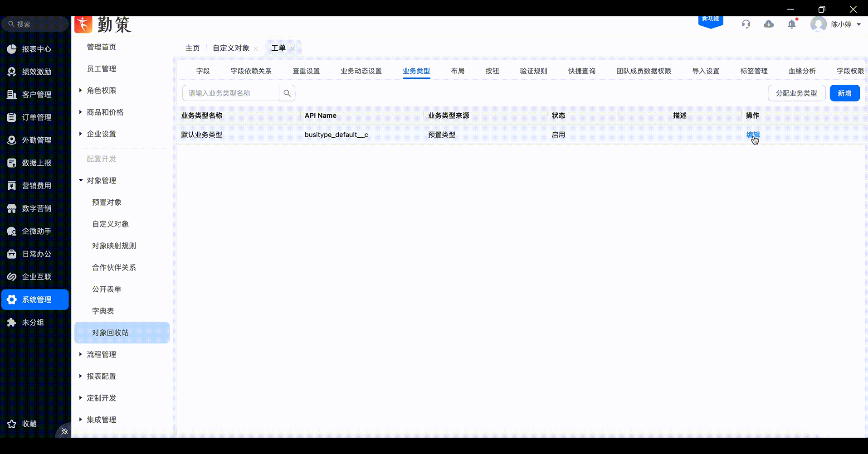Open 合作伙伴关系 menu item

[x=114, y=268]
